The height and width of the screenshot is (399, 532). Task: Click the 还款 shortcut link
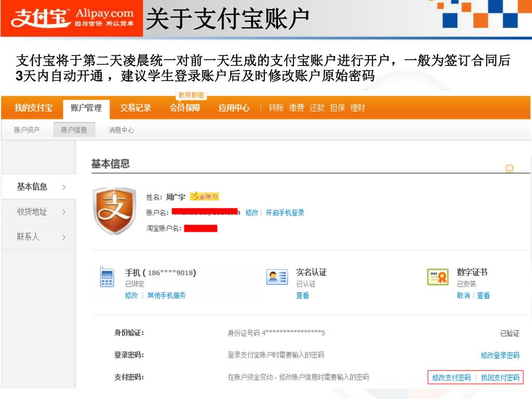pos(317,108)
